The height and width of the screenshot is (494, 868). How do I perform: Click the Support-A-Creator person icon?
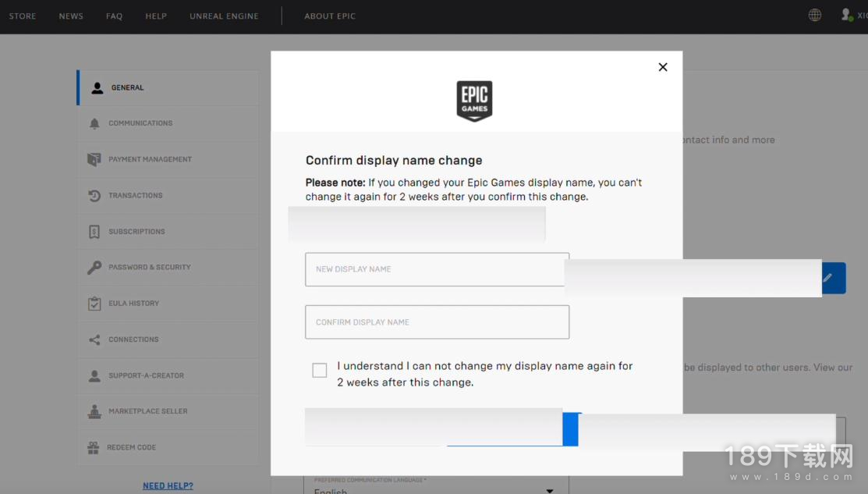[94, 375]
